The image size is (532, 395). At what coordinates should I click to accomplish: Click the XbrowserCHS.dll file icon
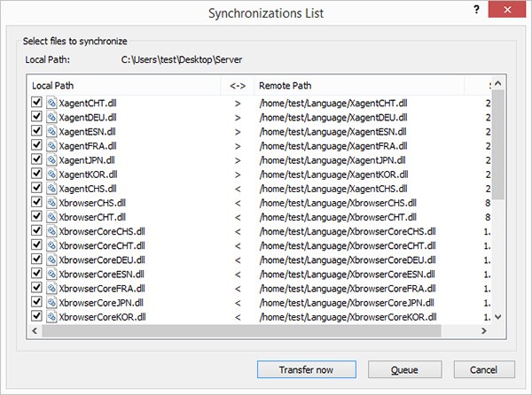[51, 202]
